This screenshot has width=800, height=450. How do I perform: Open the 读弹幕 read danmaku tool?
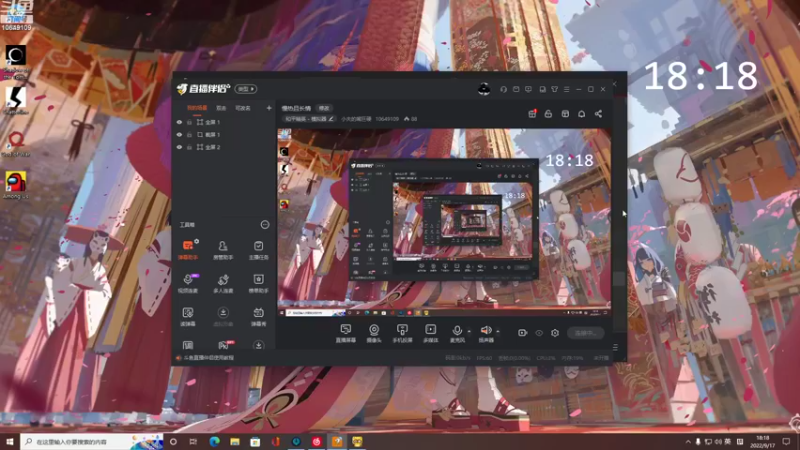coord(188,316)
